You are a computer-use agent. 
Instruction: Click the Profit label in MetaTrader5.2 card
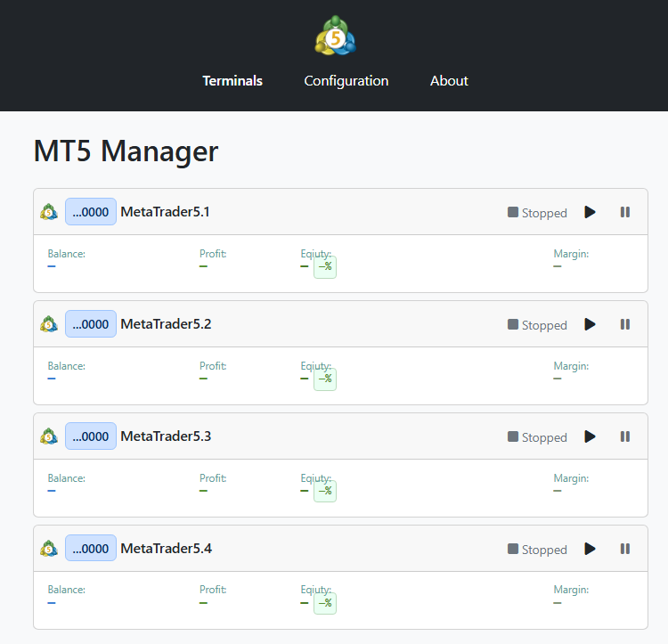(213, 366)
